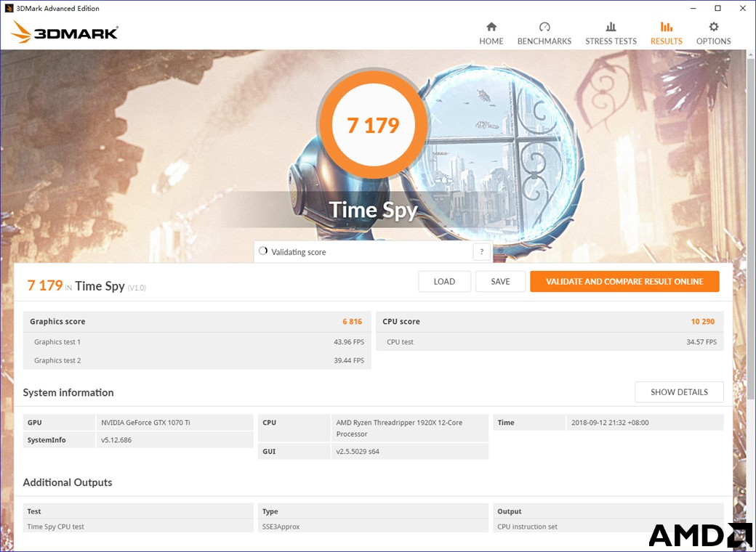Open the STRESS TESTS tab

611,33
